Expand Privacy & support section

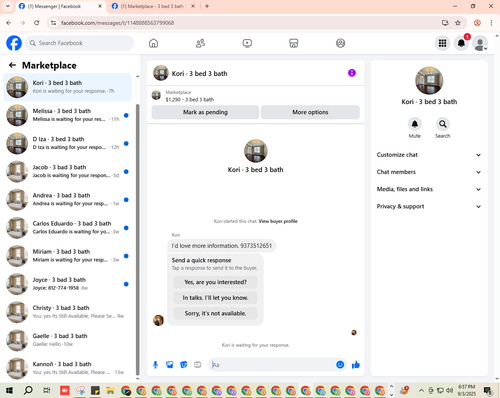(x=429, y=207)
